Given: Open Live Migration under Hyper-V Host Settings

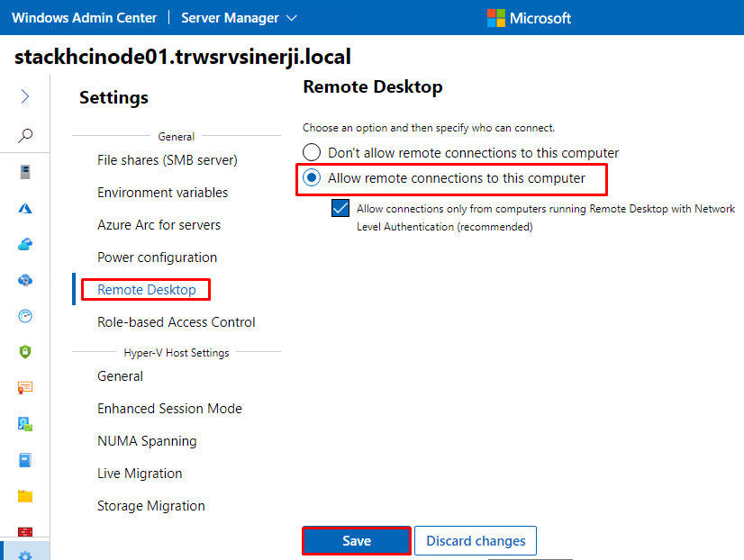Looking at the screenshot, I should (140, 474).
